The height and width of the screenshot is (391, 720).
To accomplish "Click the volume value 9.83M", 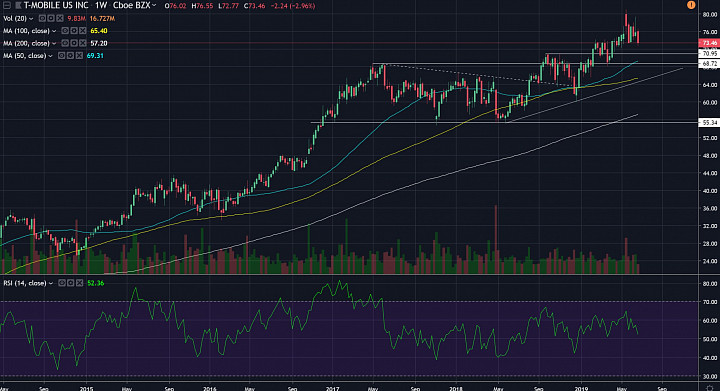I will coord(76,18).
